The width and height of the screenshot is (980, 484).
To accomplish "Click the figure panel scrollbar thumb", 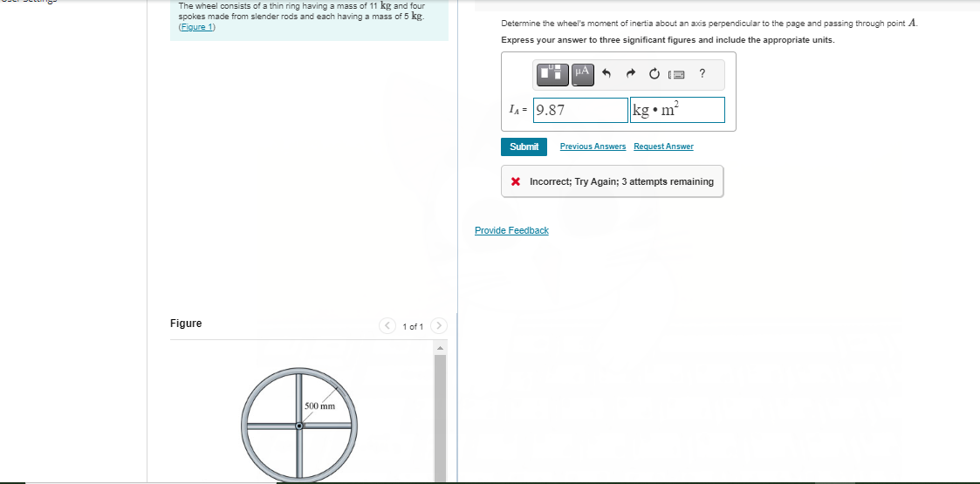I will tap(441, 417).
